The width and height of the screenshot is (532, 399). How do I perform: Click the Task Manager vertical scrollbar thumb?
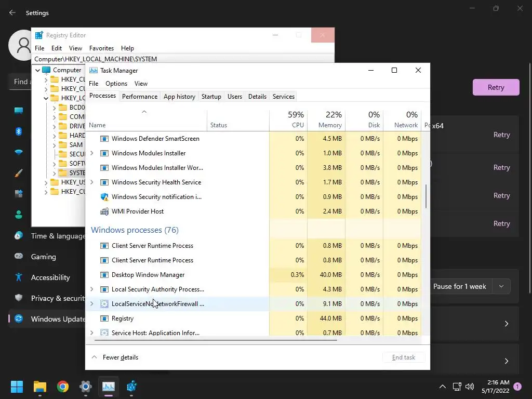(x=426, y=196)
